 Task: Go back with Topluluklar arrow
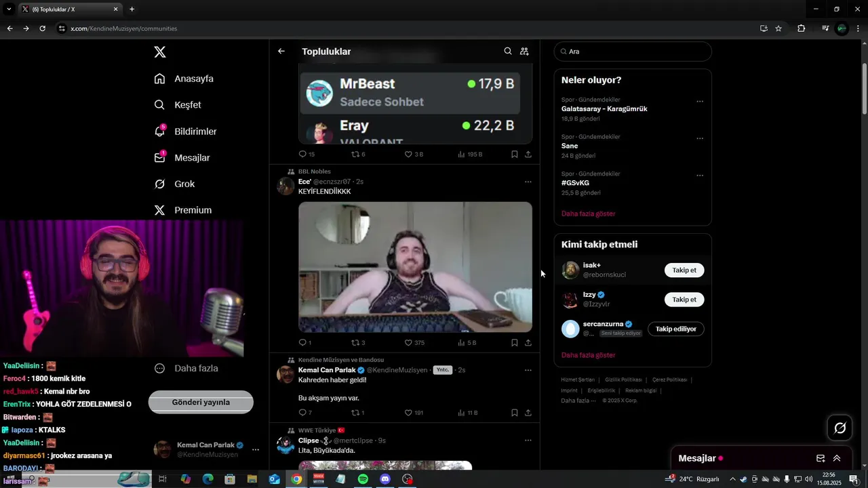click(x=281, y=52)
